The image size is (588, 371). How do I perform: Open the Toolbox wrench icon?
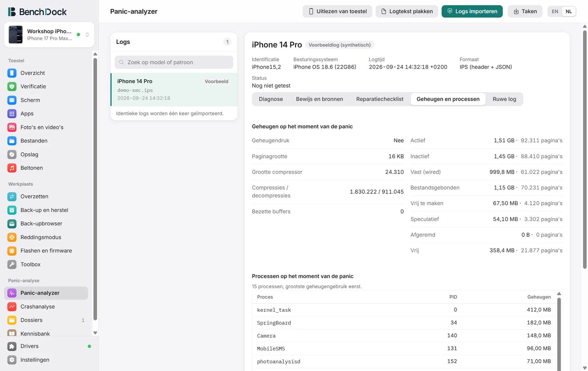pos(12,264)
